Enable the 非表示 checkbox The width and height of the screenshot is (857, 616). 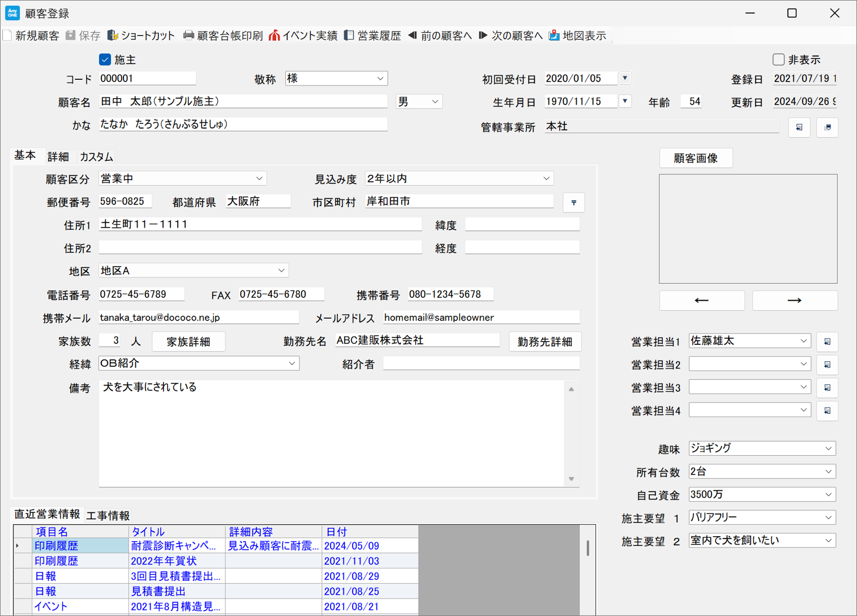pyautogui.click(x=779, y=59)
